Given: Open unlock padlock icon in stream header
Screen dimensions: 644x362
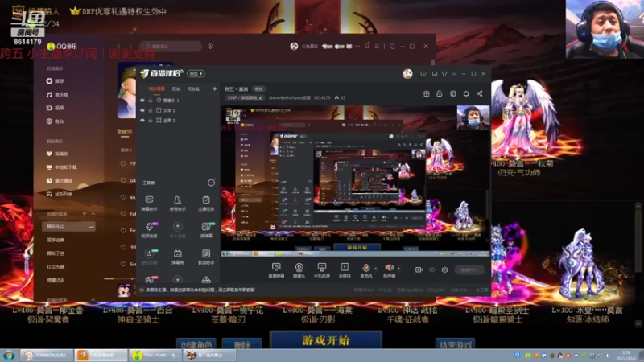Looking at the screenshot, I should 439,93.
